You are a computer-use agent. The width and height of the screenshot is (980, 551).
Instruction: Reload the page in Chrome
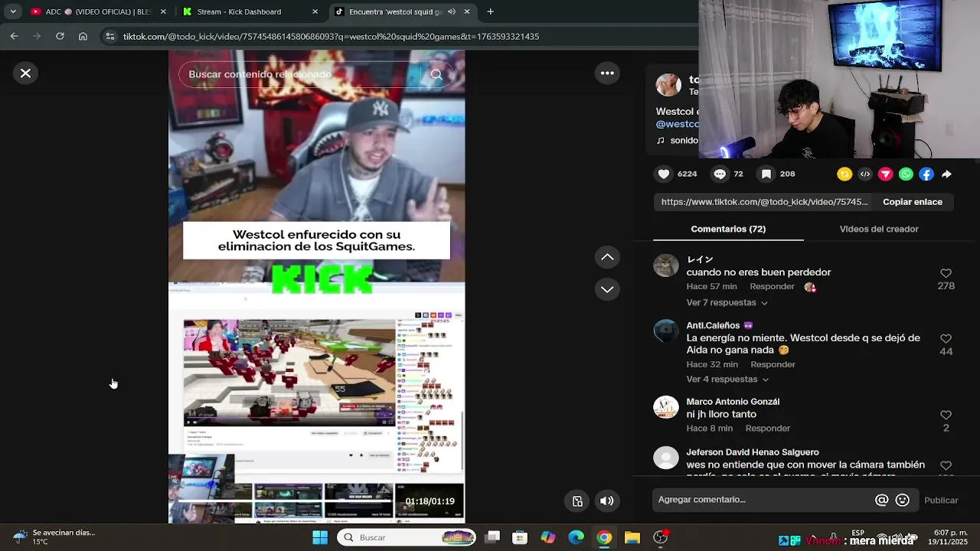(x=60, y=36)
